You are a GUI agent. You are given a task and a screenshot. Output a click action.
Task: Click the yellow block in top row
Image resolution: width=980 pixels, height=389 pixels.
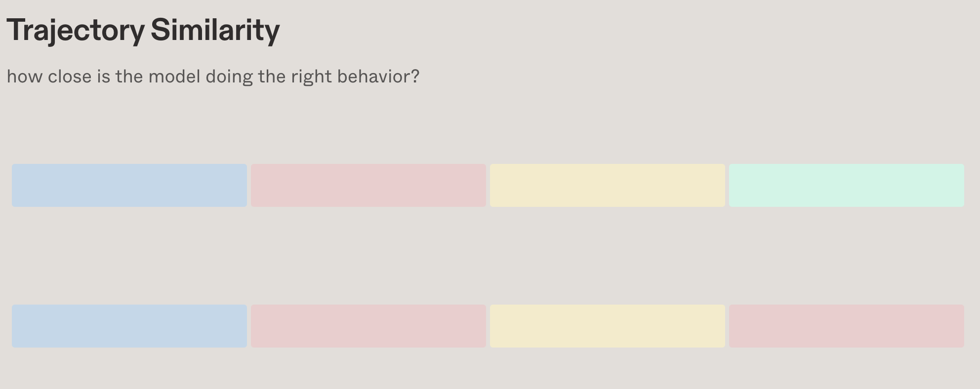[608, 186]
